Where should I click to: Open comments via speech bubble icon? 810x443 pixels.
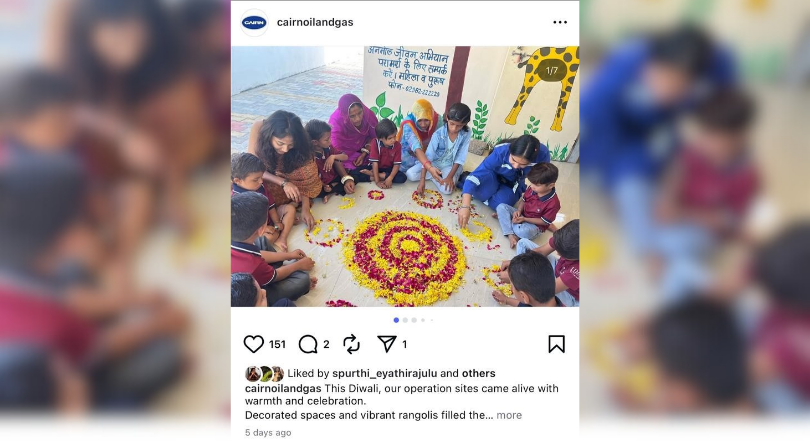pos(308,344)
